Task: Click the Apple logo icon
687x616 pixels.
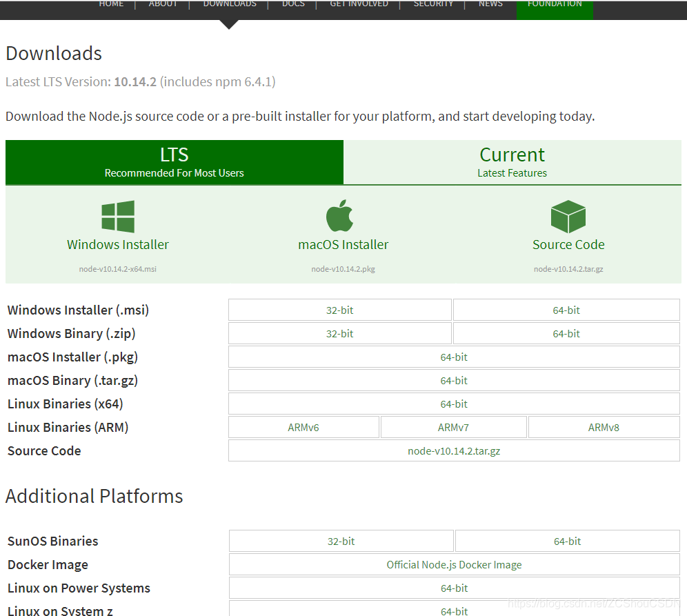Action: tap(339, 215)
